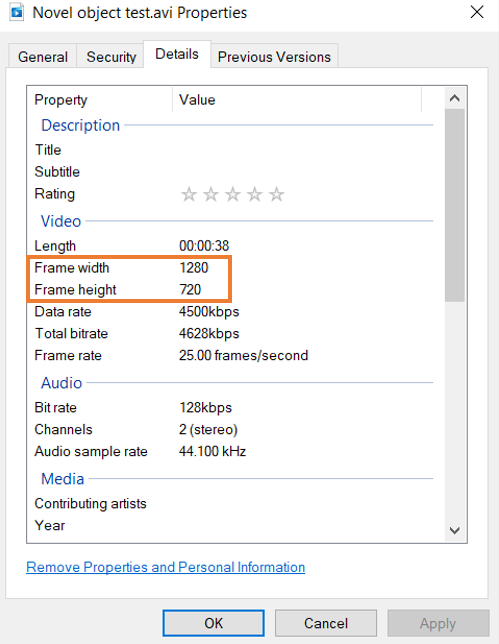499x644 pixels.
Task: Open the Previous Versions tab
Action: (x=274, y=57)
